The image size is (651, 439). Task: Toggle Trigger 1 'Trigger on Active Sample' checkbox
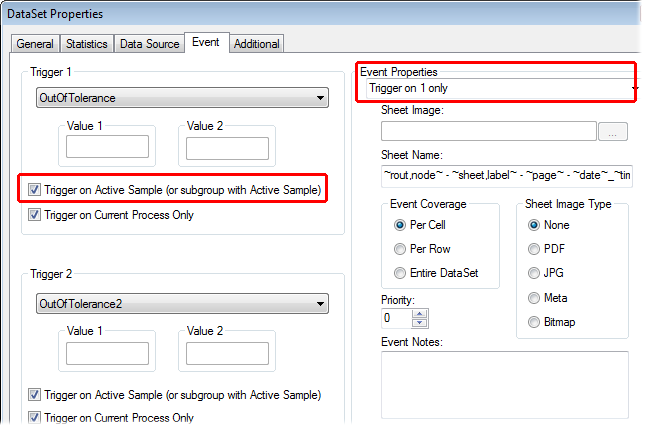(36, 189)
